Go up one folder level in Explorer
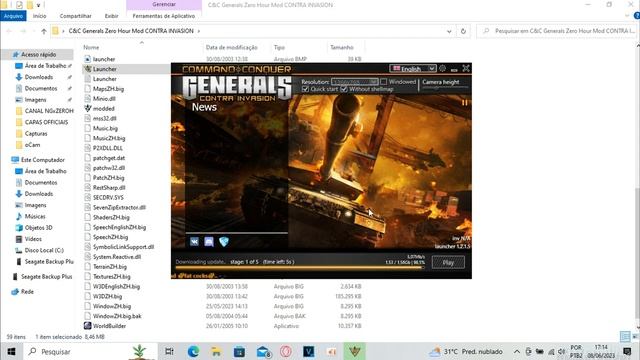Image resolution: width=640 pixels, height=360 pixels. (x=44, y=31)
